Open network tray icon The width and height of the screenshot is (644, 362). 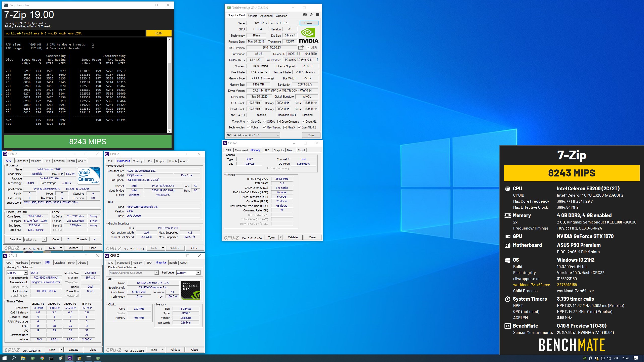point(603,358)
